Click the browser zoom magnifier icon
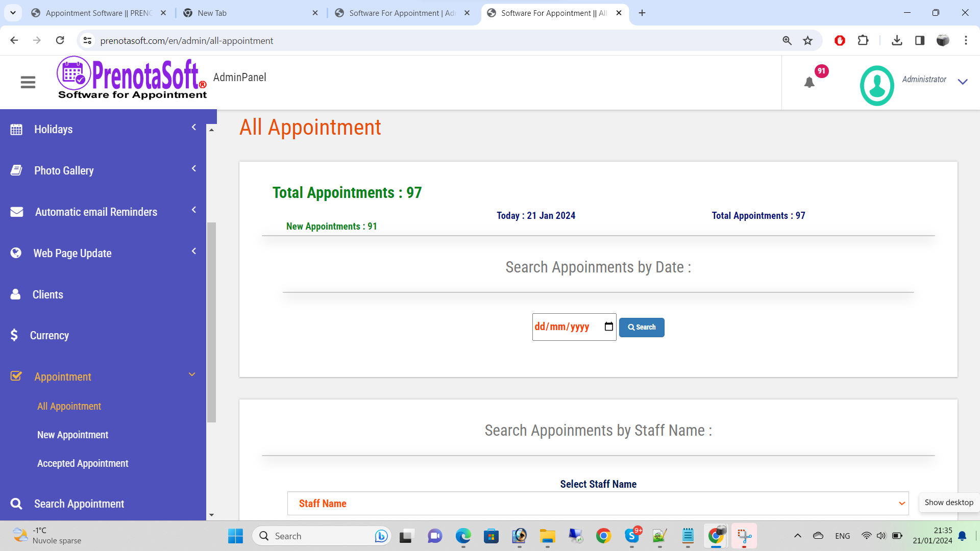 tap(787, 41)
